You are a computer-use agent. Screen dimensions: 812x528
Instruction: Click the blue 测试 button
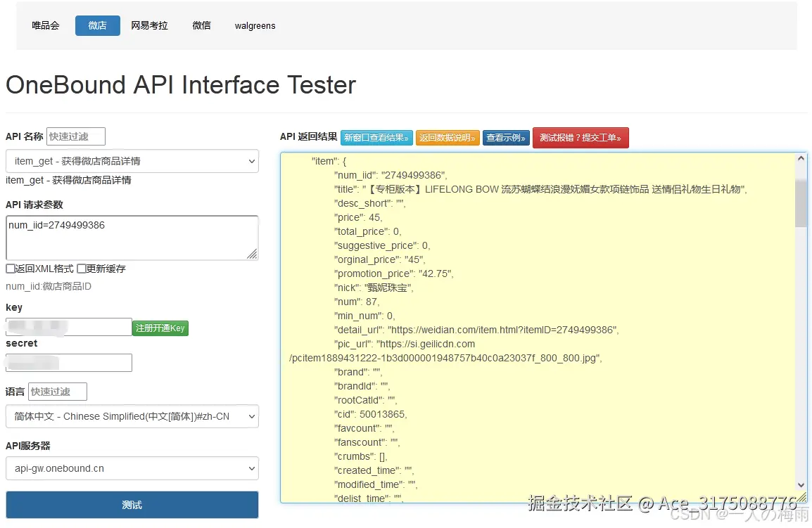[132, 505]
